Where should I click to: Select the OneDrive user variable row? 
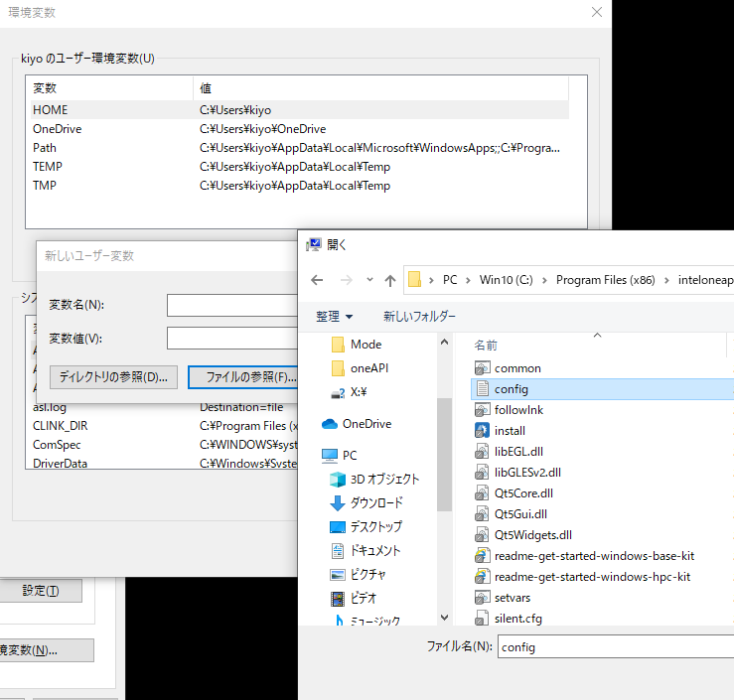pos(300,129)
